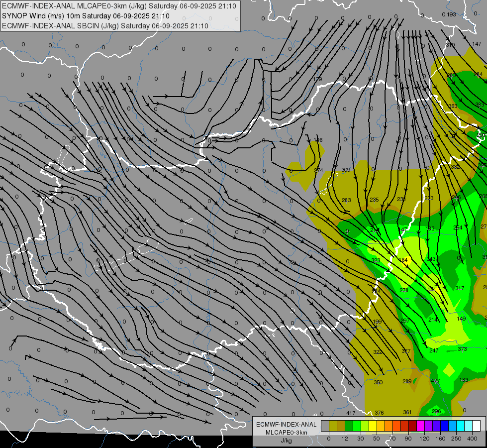
Task: Click the SBCIN title line in header
Action: pos(105,26)
